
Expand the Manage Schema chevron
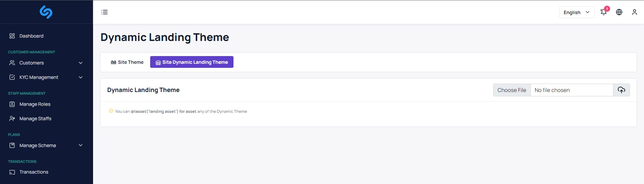[x=81, y=145]
